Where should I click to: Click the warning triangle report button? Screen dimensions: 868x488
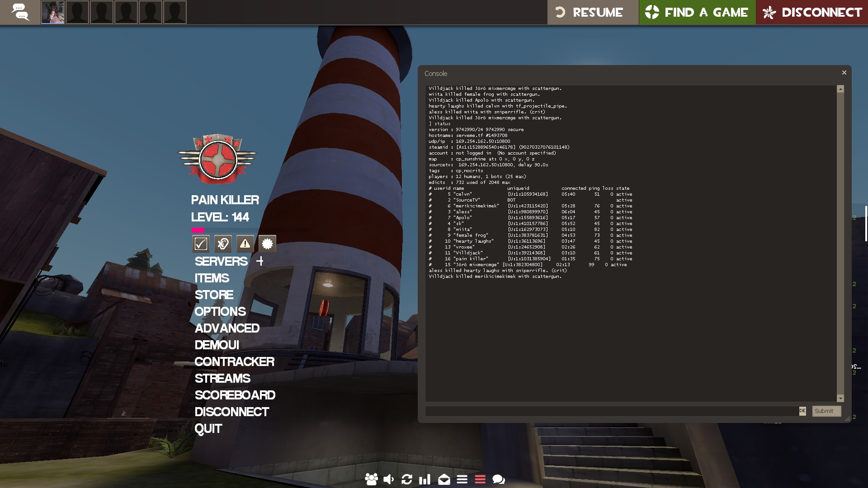coord(245,244)
